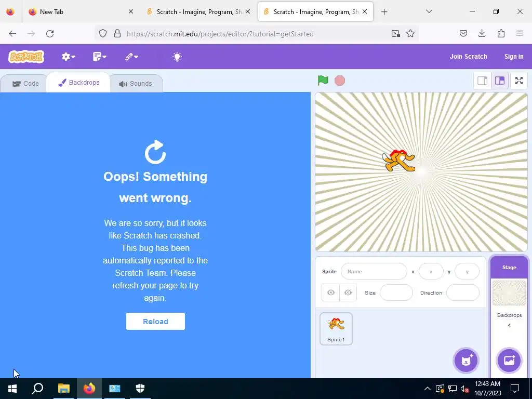Click the sprite x position field
The height and width of the screenshot is (399, 532).
[431, 271]
